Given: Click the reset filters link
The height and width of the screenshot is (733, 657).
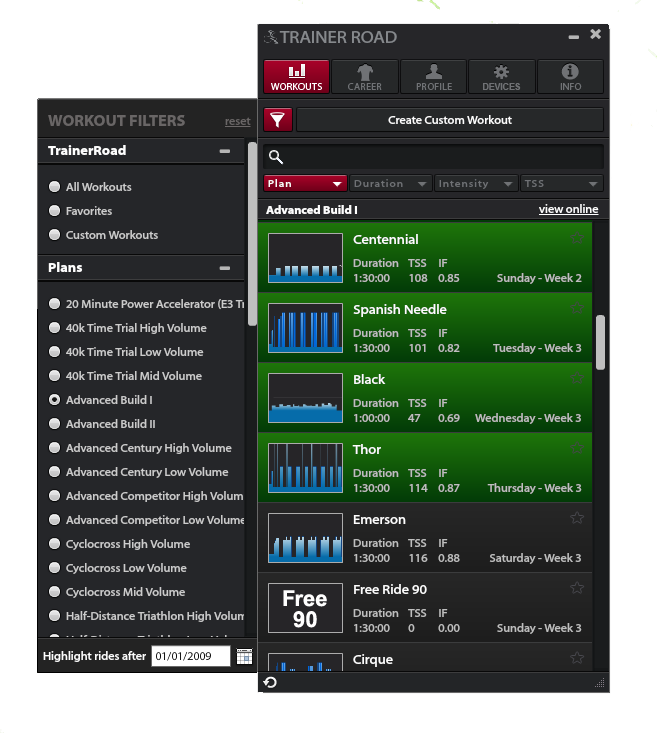Looking at the screenshot, I should point(238,121).
